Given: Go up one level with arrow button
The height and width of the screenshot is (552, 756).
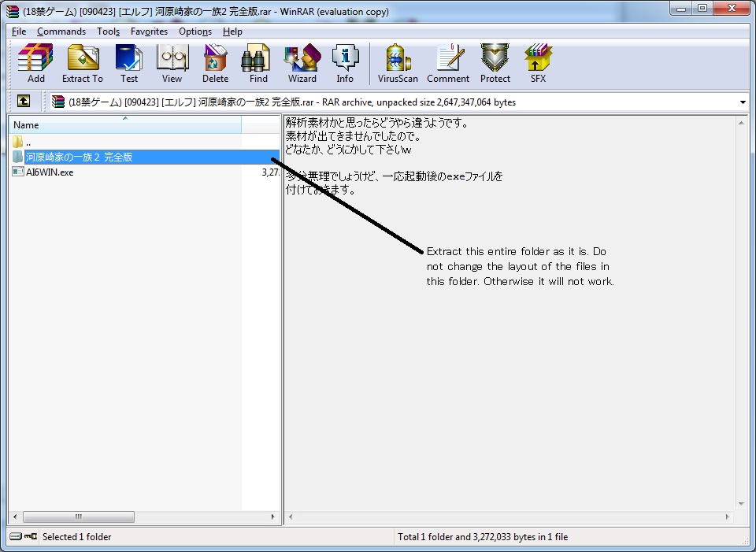Looking at the screenshot, I should [23, 102].
